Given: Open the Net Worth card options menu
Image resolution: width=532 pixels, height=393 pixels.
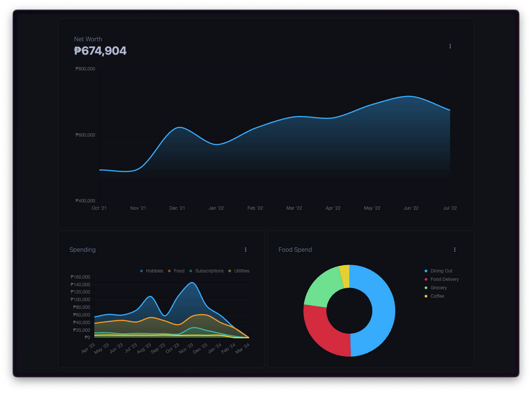Looking at the screenshot, I should click(x=450, y=46).
